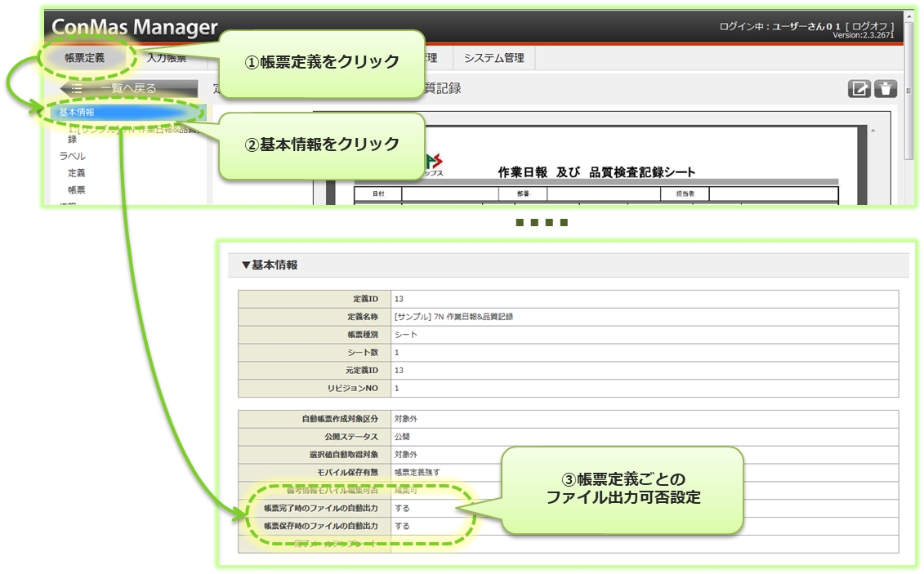Screen dimensions: 924x574
Task: Click the 部署 cell in the preview
Action: [524, 194]
